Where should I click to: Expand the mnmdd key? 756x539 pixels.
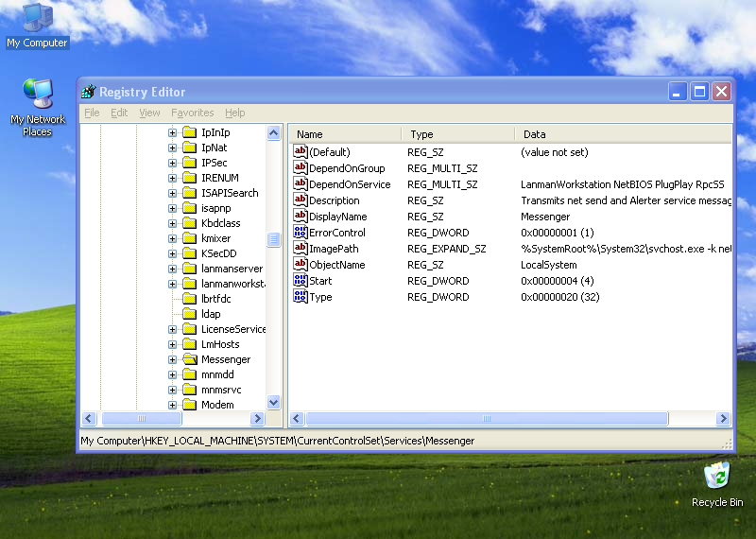172,374
